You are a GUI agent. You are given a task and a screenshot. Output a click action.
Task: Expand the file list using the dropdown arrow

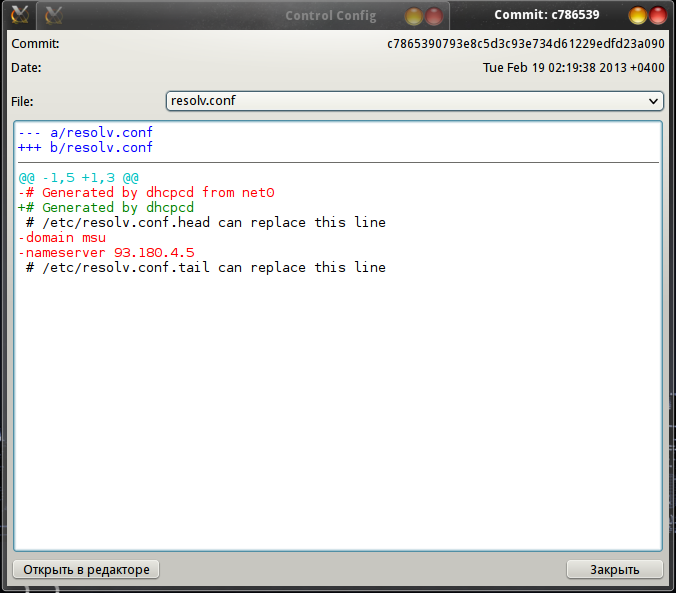[x=654, y=101]
